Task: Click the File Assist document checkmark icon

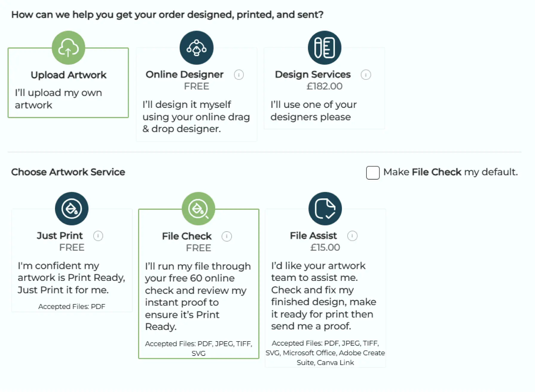Action: [x=325, y=209]
